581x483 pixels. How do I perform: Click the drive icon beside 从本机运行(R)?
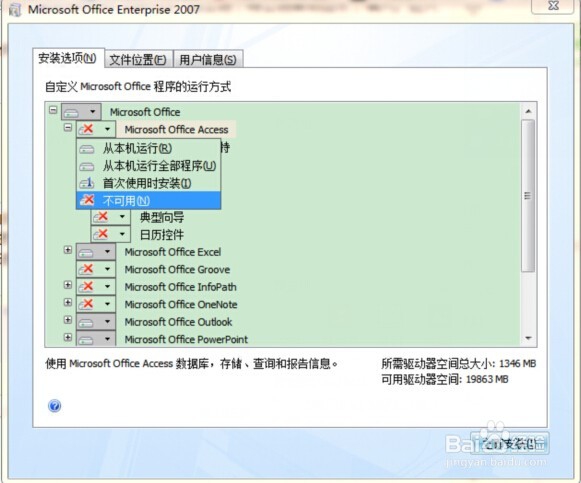pos(87,149)
